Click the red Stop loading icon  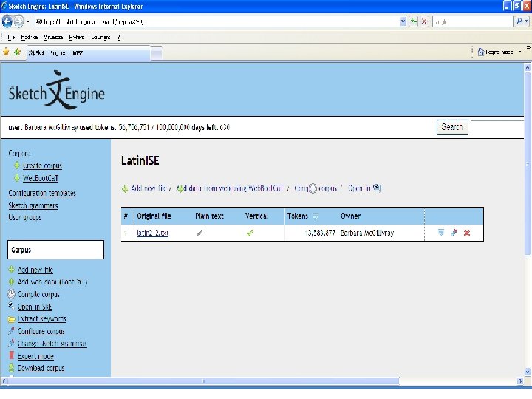(x=424, y=21)
